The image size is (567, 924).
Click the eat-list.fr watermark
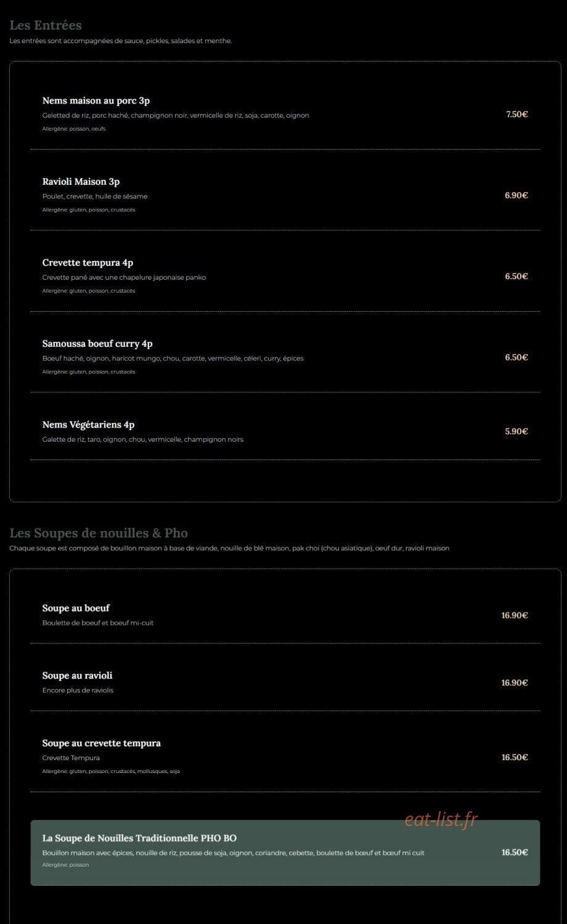[x=441, y=819]
